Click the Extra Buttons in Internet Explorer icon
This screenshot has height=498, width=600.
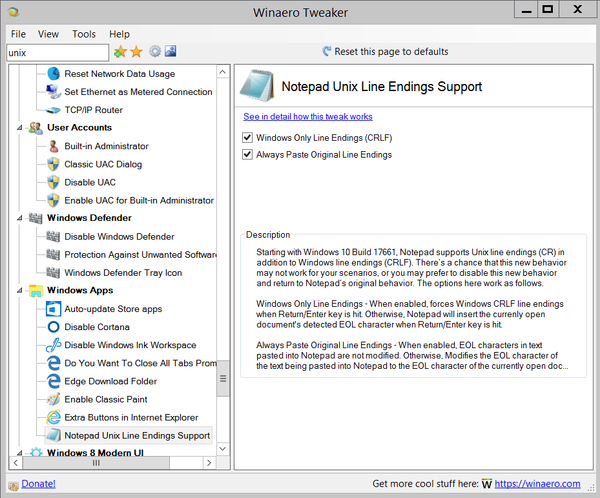[x=54, y=417]
